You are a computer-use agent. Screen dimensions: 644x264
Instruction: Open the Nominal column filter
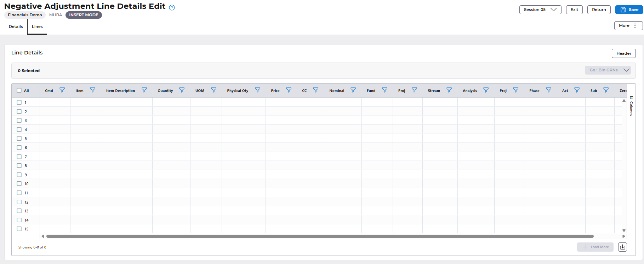(353, 90)
